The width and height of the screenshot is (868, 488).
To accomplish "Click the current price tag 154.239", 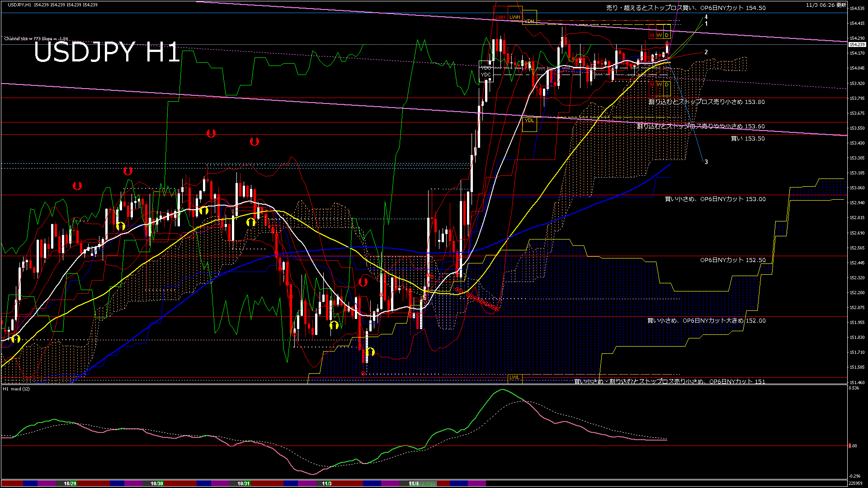I will (857, 45).
